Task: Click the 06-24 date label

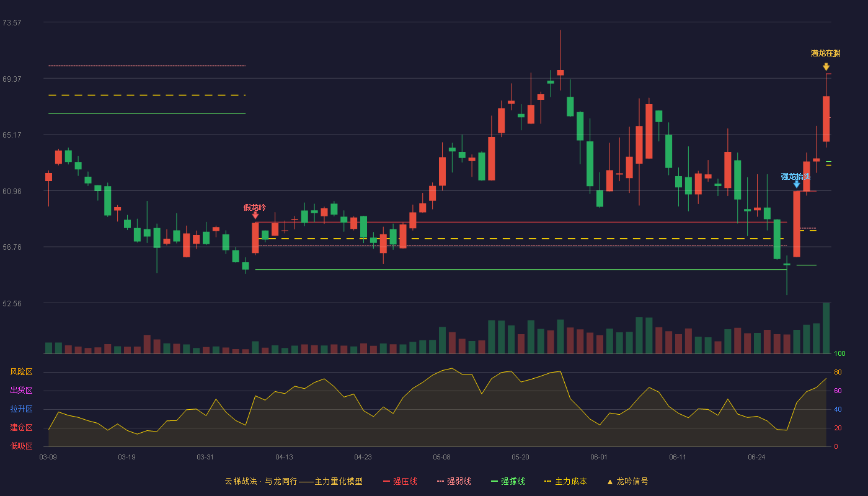Action: pyautogui.click(x=756, y=457)
